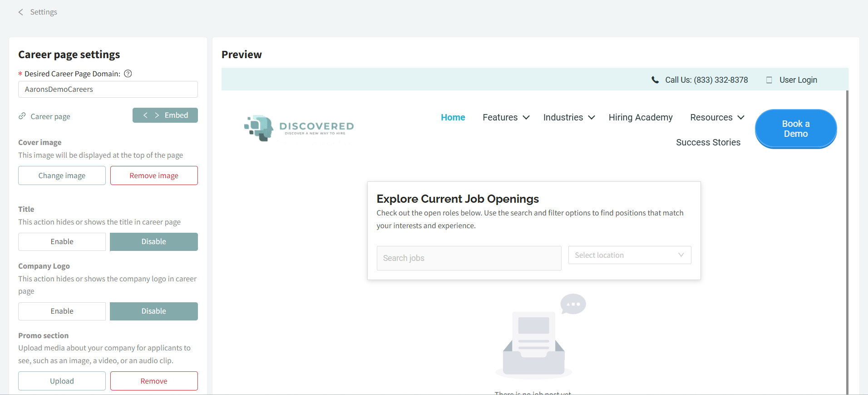Enable the Title on career page

point(62,242)
